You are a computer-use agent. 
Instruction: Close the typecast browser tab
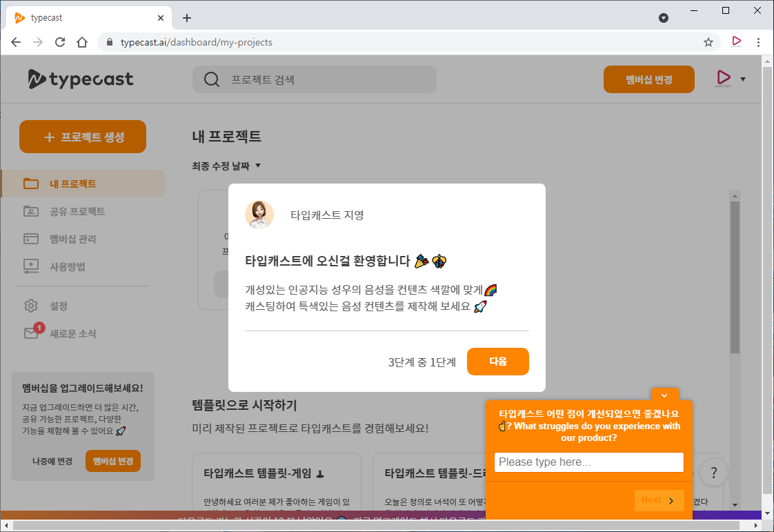[x=161, y=18]
